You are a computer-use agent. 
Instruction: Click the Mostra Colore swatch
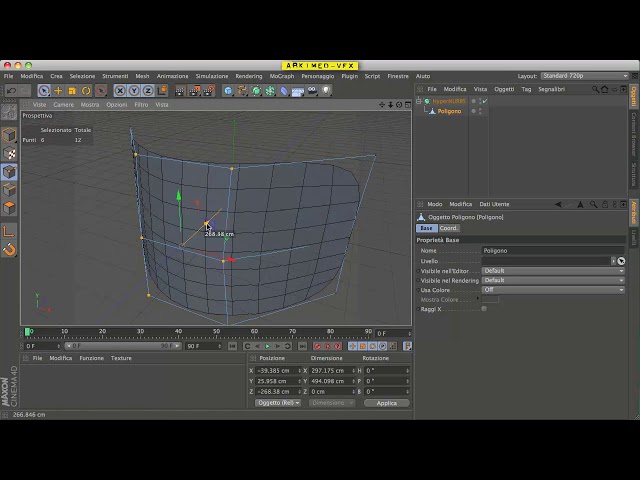coord(490,300)
